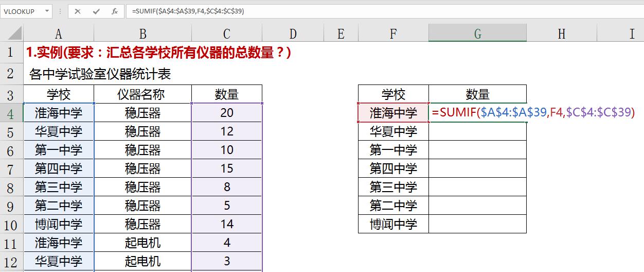The height and width of the screenshot is (272, 644).
Task: Select all cells via corner triangle
Action: click(x=11, y=33)
